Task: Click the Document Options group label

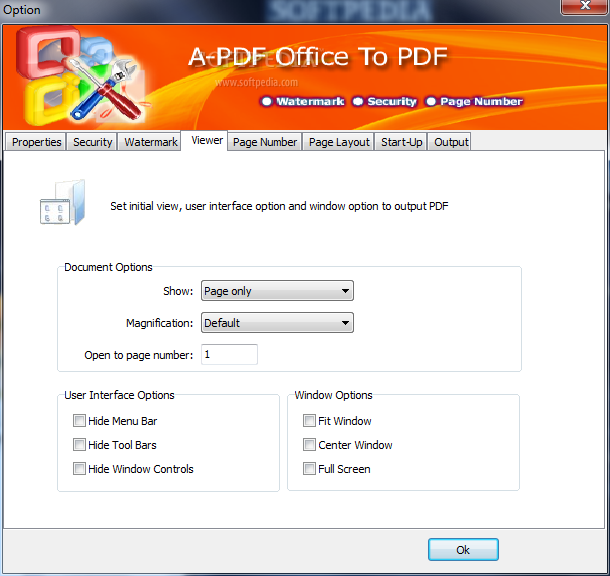Action: 108,267
